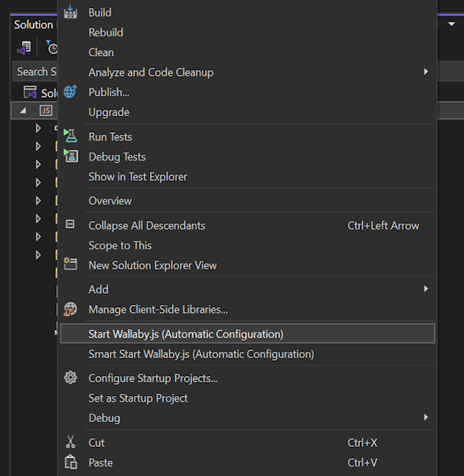
Task: Click the Paste clipboard icon
Action: coord(71,461)
